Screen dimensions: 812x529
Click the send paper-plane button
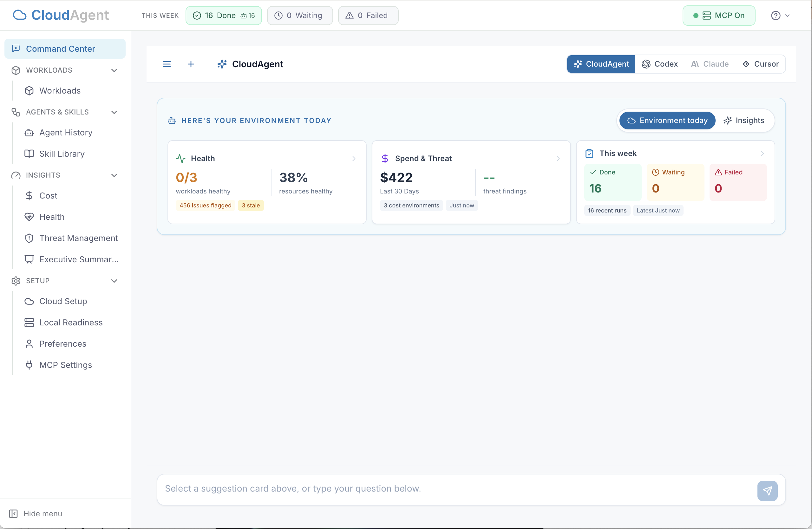tap(767, 490)
